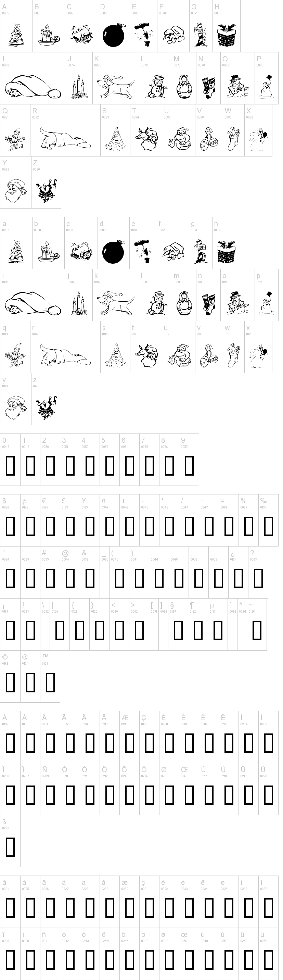Image resolution: width=283 pixels, height=980 pixels.
Task: Select the three candles glyph under J
Action: [x=79, y=87]
